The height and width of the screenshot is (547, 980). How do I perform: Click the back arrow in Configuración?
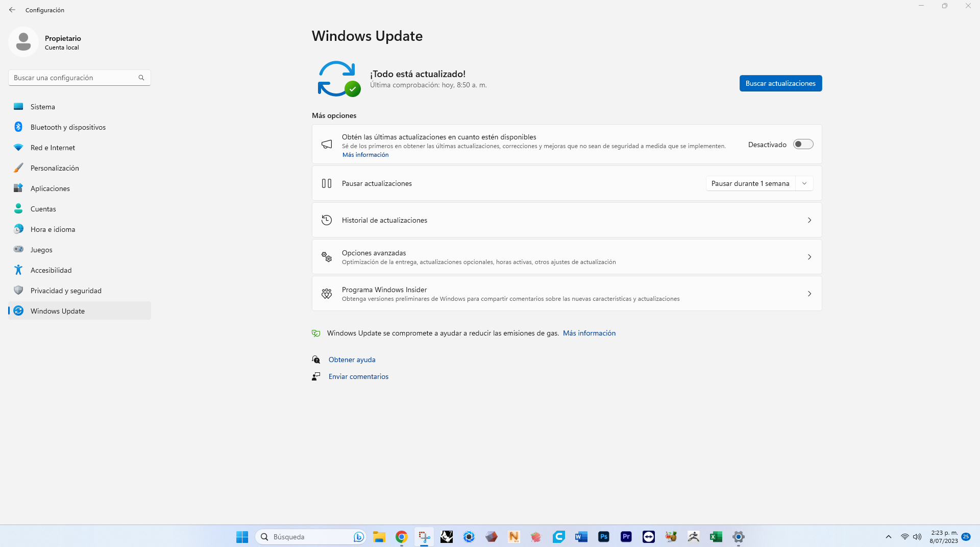(12, 10)
